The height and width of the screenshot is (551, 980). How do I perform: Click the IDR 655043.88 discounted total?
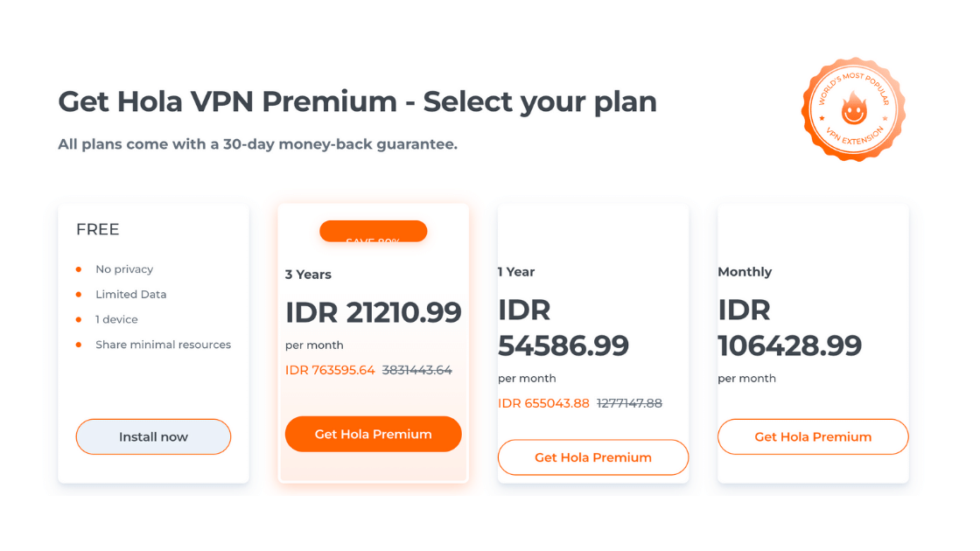pos(543,403)
